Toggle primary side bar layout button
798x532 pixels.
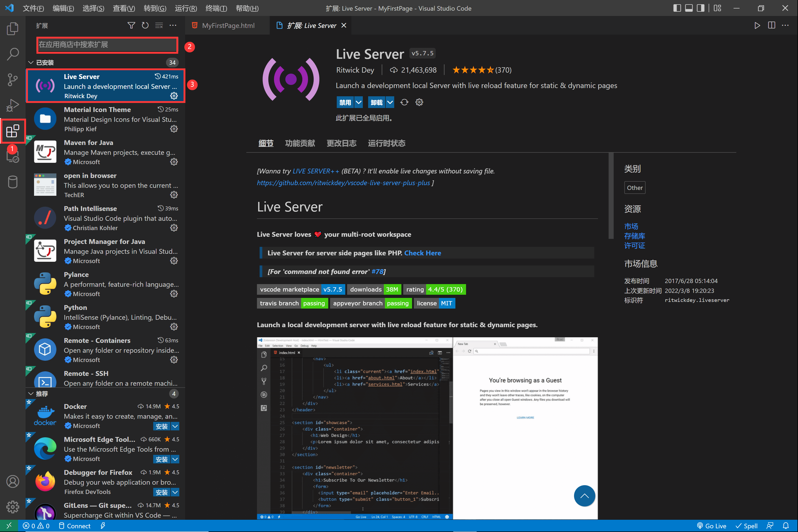tap(677, 8)
